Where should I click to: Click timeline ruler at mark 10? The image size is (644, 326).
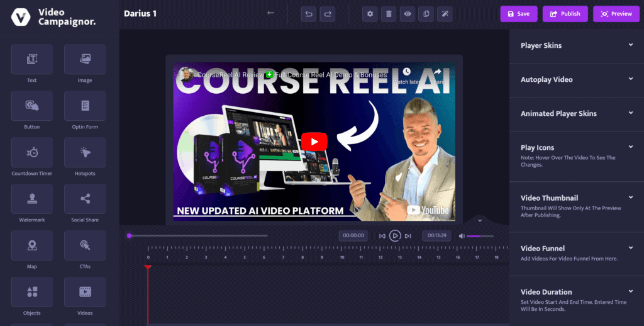(x=341, y=257)
